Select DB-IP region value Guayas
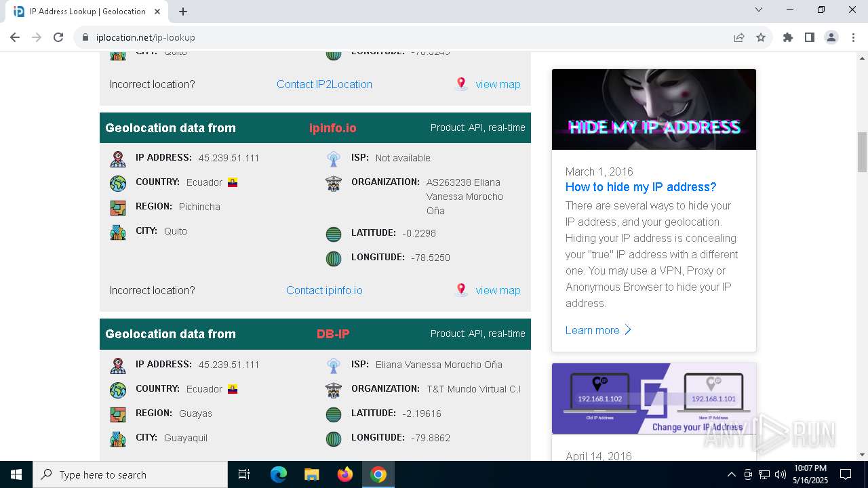Screen dimensions: 868x488 [195, 413]
